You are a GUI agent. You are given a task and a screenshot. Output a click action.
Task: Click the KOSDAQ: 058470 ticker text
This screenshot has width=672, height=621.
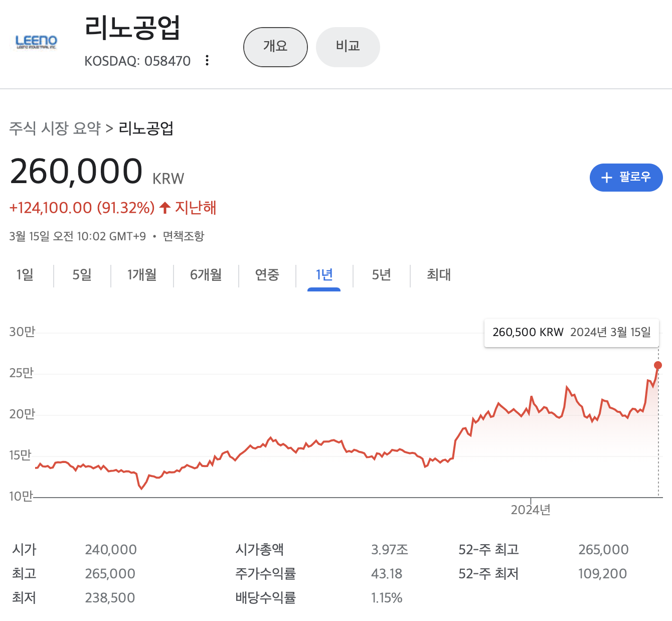[x=137, y=61]
